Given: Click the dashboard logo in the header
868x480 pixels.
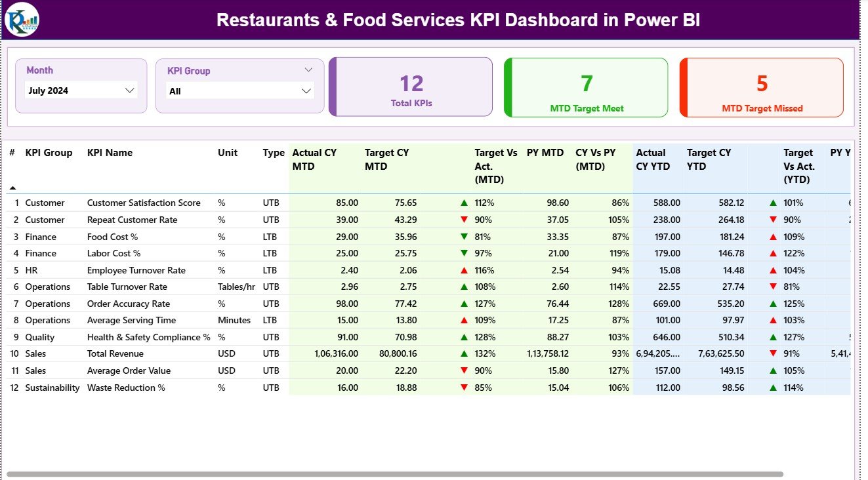Looking at the screenshot, I should tap(22, 20).
